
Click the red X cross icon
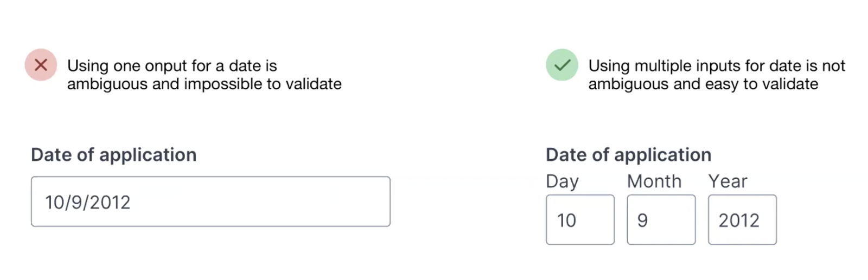point(41,65)
